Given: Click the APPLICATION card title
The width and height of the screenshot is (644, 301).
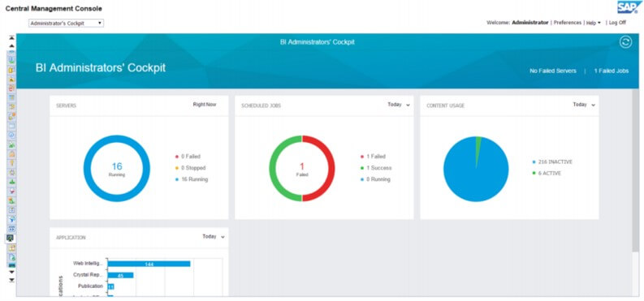Looking at the screenshot, I should coord(71,238).
